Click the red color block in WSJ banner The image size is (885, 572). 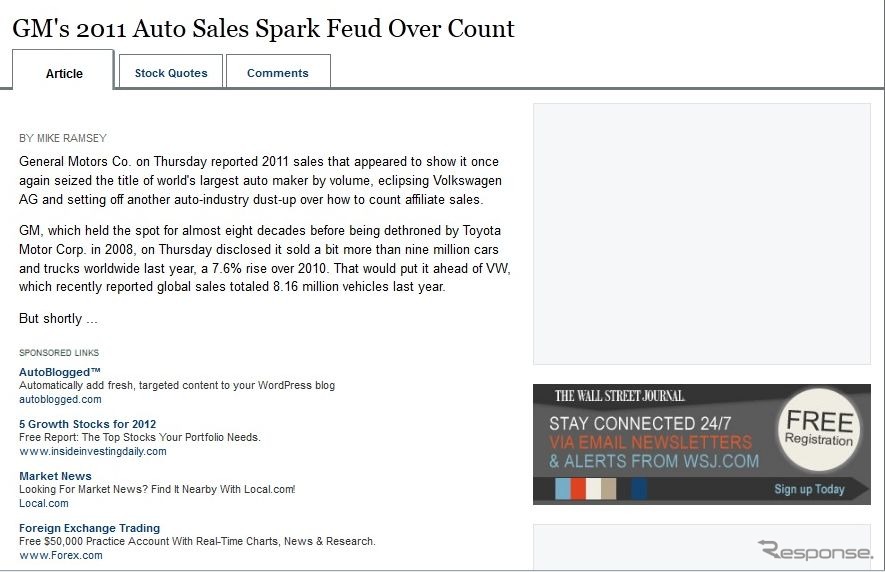tap(578, 489)
